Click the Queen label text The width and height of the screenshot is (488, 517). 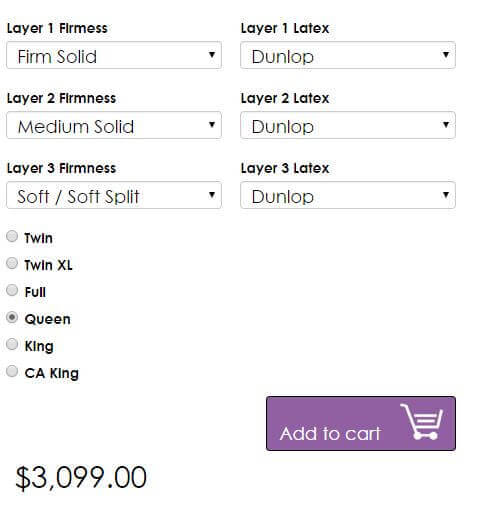tap(47, 319)
